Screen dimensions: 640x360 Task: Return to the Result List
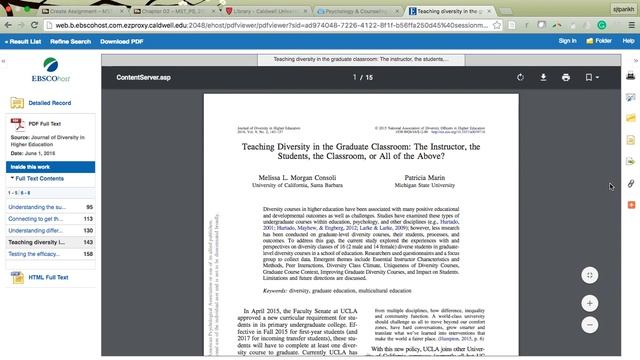(x=23, y=41)
